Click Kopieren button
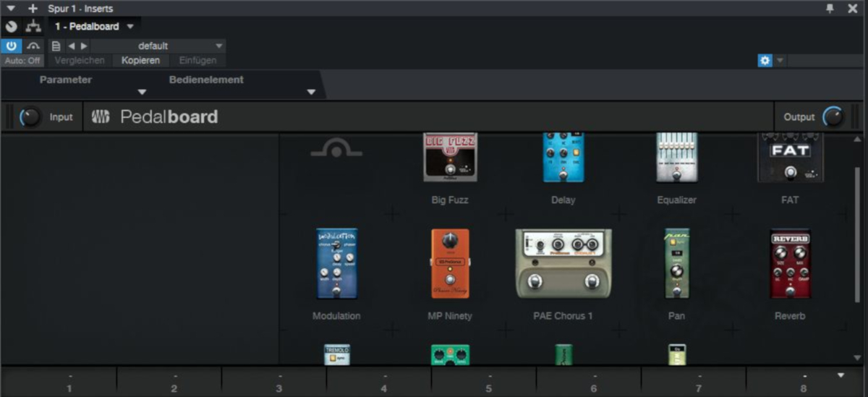Image resolution: width=868 pixels, height=397 pixels. tap(140, 61)
